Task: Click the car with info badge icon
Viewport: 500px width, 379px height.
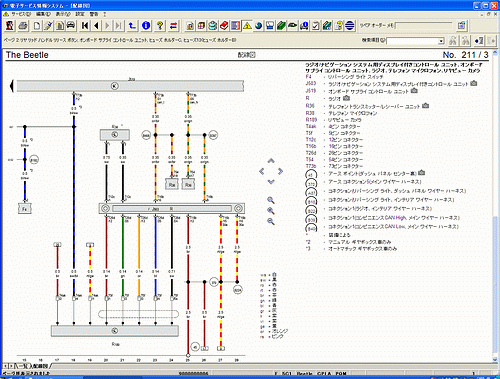Action: (x=304, y=26)
